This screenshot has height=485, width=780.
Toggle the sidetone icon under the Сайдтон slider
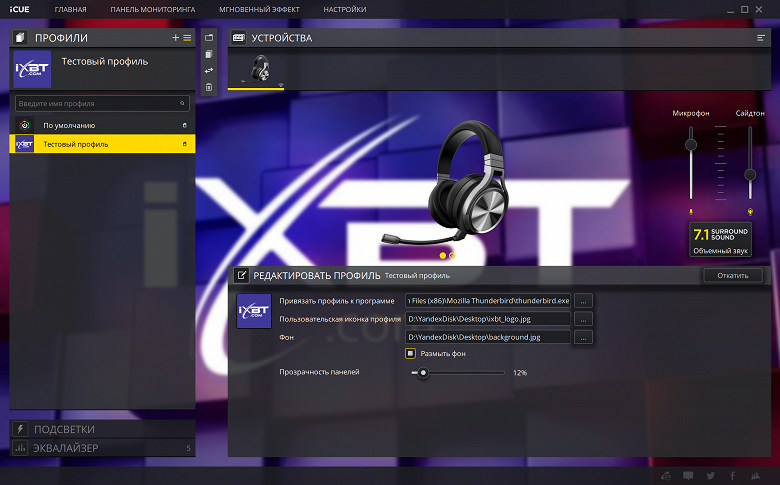pos(750,212)
